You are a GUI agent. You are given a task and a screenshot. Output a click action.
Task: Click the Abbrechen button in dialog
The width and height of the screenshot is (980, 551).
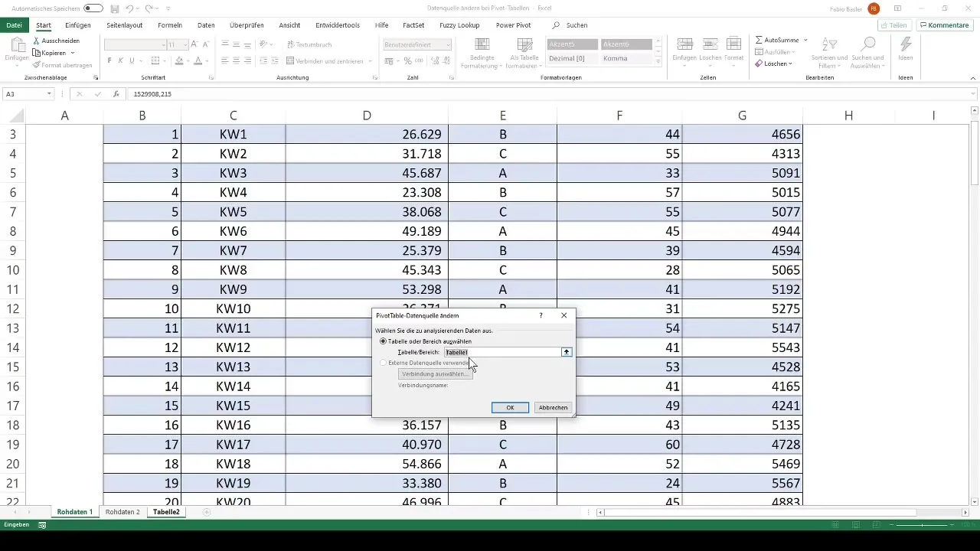pyautogui.click(x=553, y=407)
